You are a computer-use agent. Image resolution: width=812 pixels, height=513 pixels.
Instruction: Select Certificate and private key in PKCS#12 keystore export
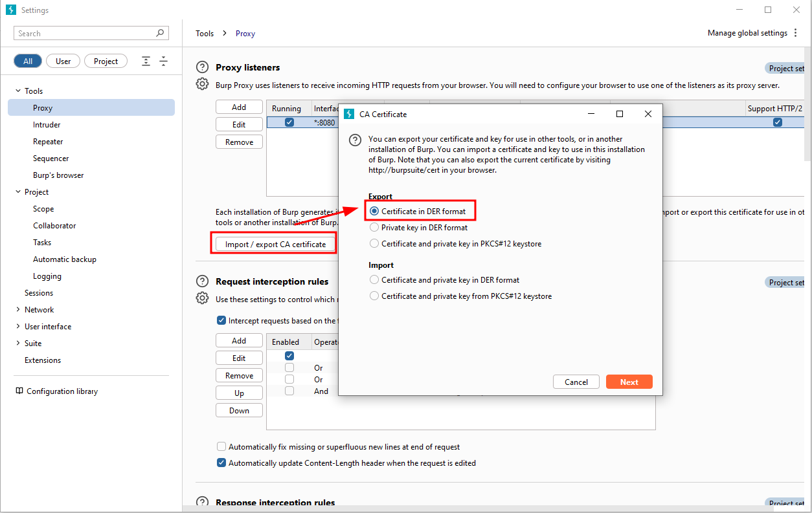[x=374, y=244]
